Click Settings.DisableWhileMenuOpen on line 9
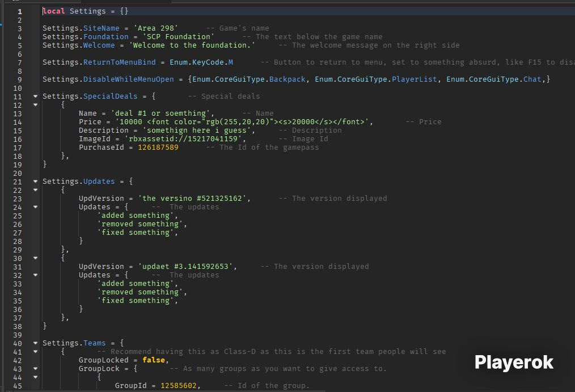The image size is (575, 392). 108,79
